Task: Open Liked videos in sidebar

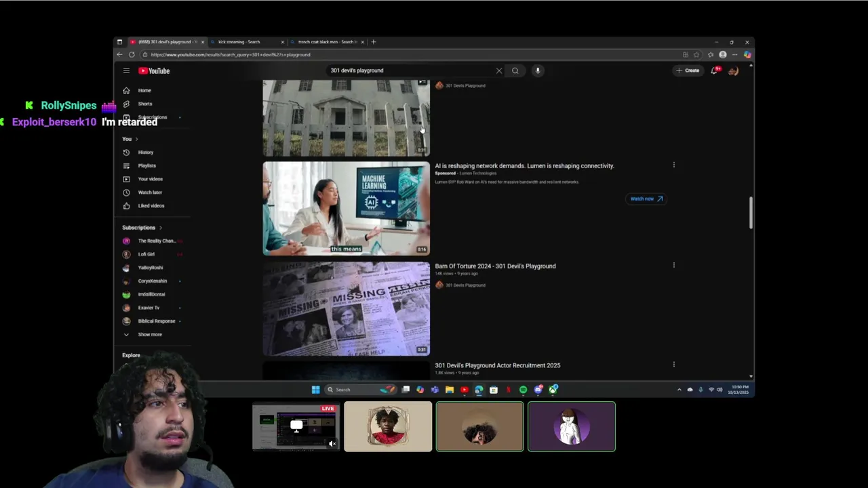Action: (151, 206)
